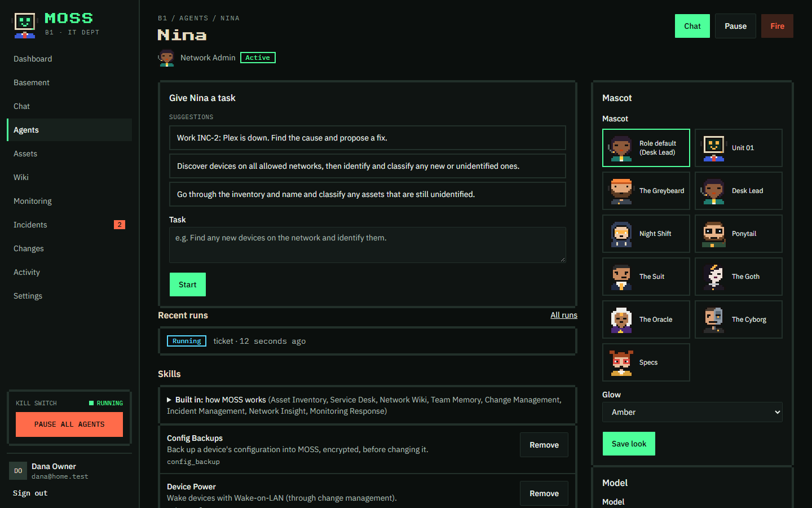Select The Oracle mascot
Viewport: 812px width, 508px height.
(x=646, y=319)
